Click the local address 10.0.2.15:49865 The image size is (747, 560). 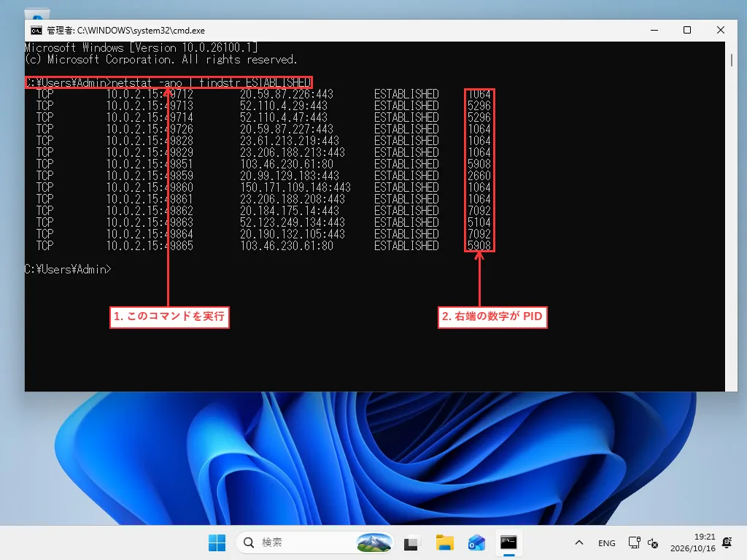(x=150, y=246)
